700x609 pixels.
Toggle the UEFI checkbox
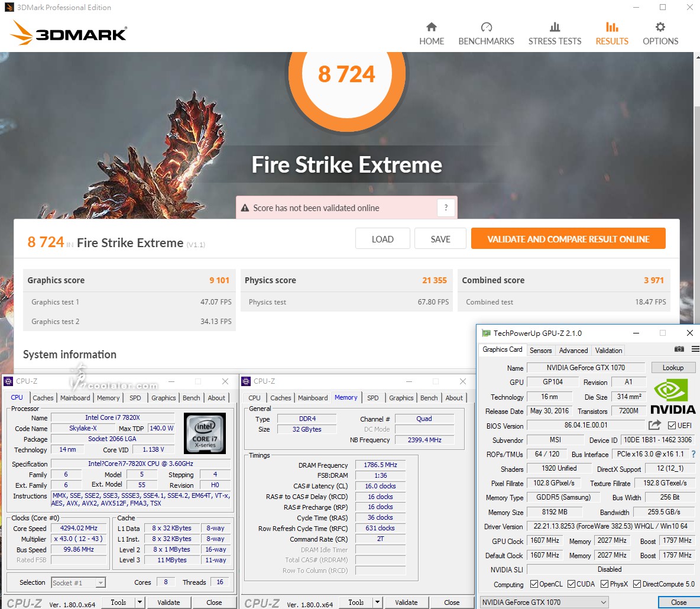pos(672,426)
